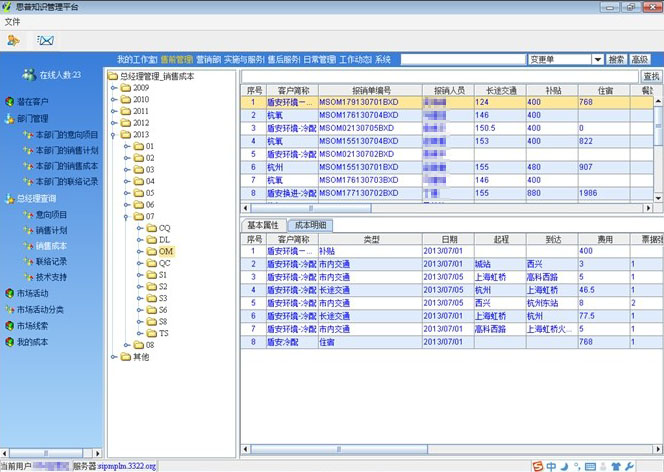This screenshot has width=664, height=472.
Task: Open 销售成本 under 总经理查询
Action: (x=51, y=246)
